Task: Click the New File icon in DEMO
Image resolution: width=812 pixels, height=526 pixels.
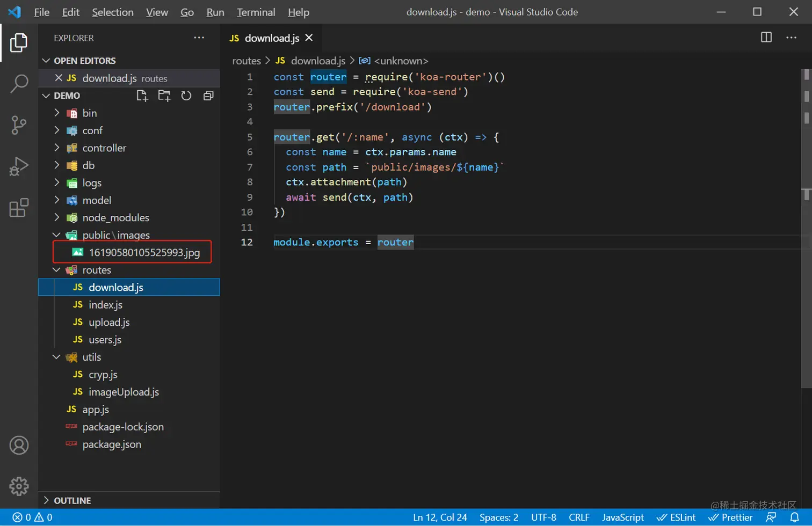Action: click(x=142, y=96)
